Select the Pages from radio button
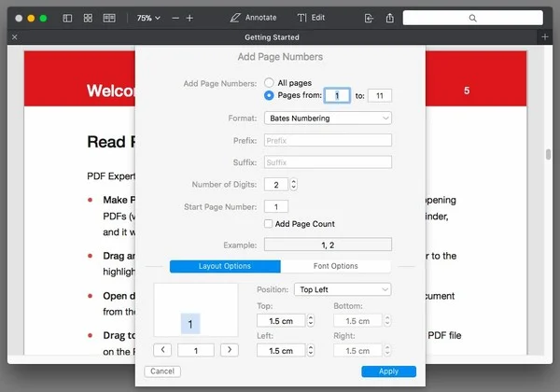This screenshot has width=560, height=392. (x=269, y=95)
